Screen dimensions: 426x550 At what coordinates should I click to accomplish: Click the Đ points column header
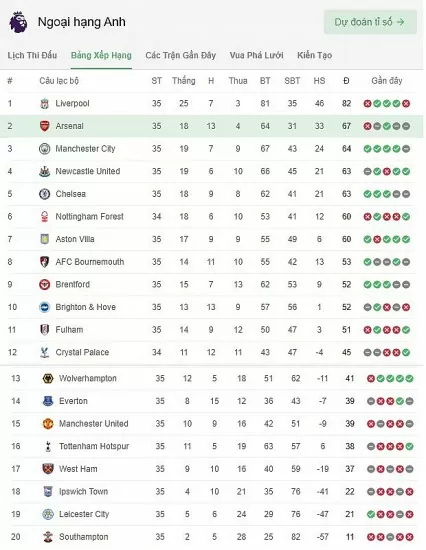(346, 81)
